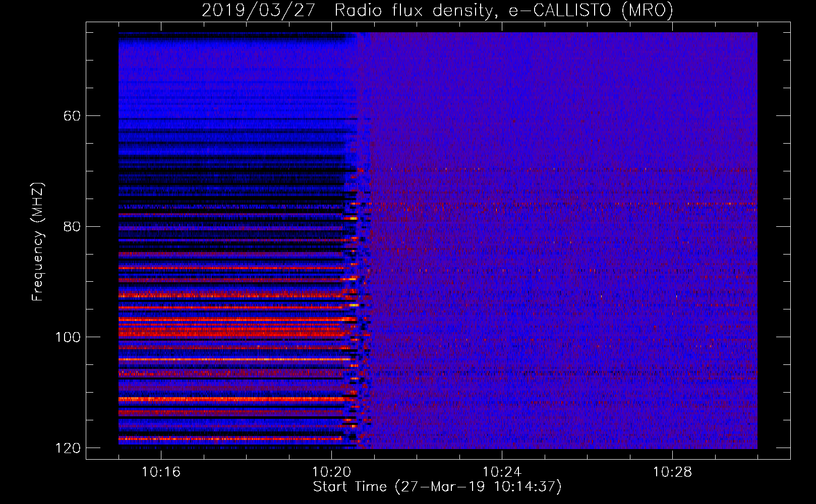Click the 80 MHz frequency tick label
Viewport: 816px width, 504px height.
pos(72,226)
